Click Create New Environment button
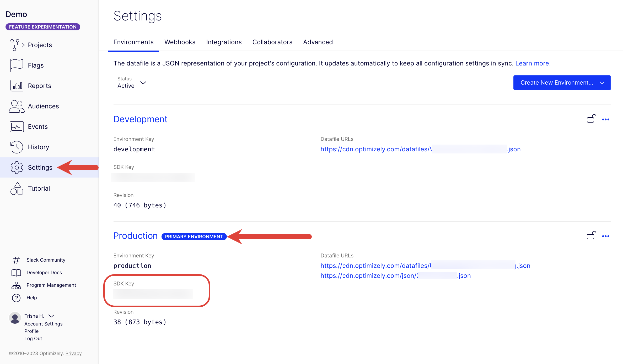This screenshot has height=364, width=623. [562, 82]
